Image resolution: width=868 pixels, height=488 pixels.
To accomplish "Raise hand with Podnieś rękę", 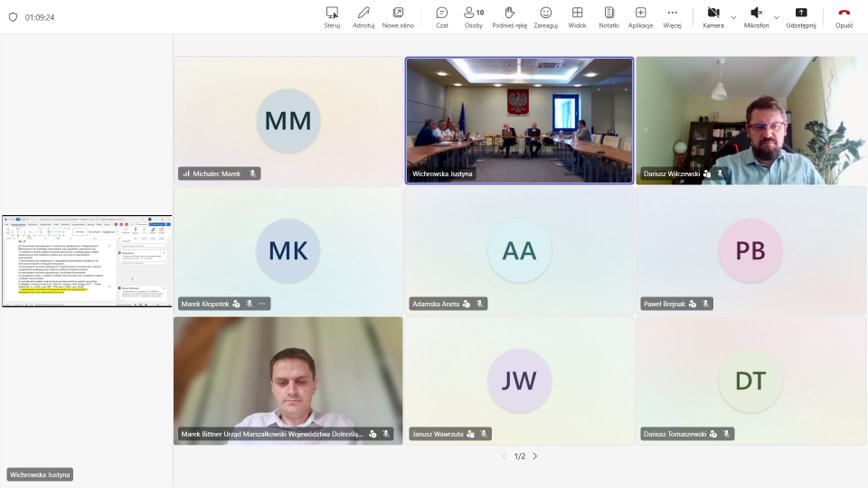I will click(509, 17).
